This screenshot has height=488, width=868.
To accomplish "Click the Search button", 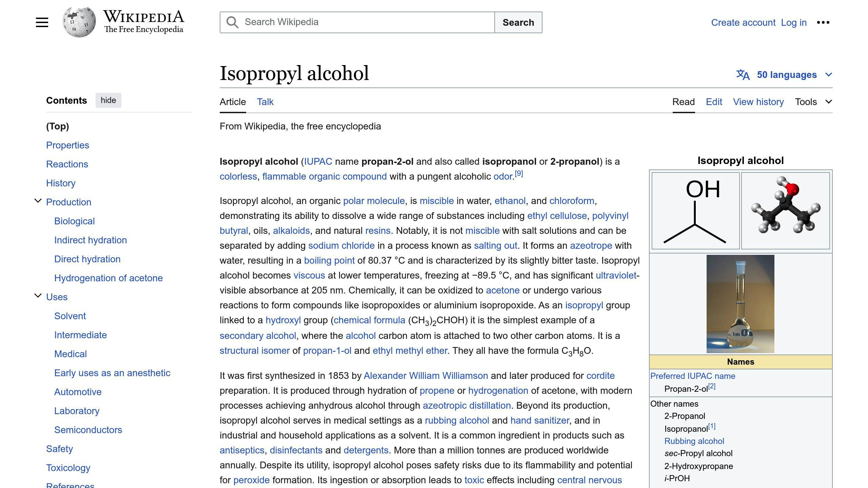I will (518, 22).
